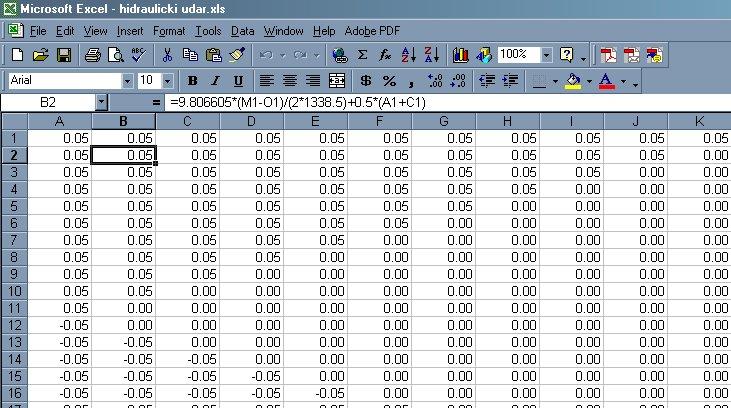Convert to PDF and email icon
The height and width of the screenshot is (408, 731).
[x=632, y=55]
